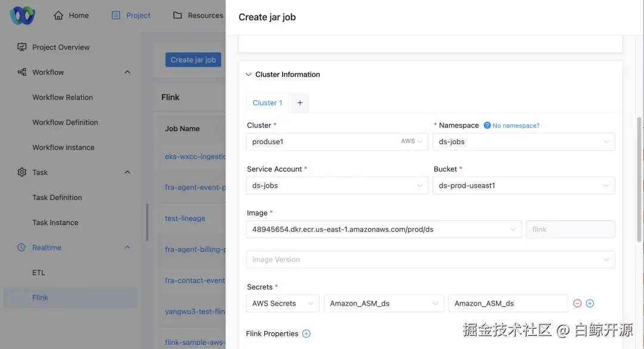Open the fra-agent-billing job link
This screenshot has height=349, width=644.
195,249
